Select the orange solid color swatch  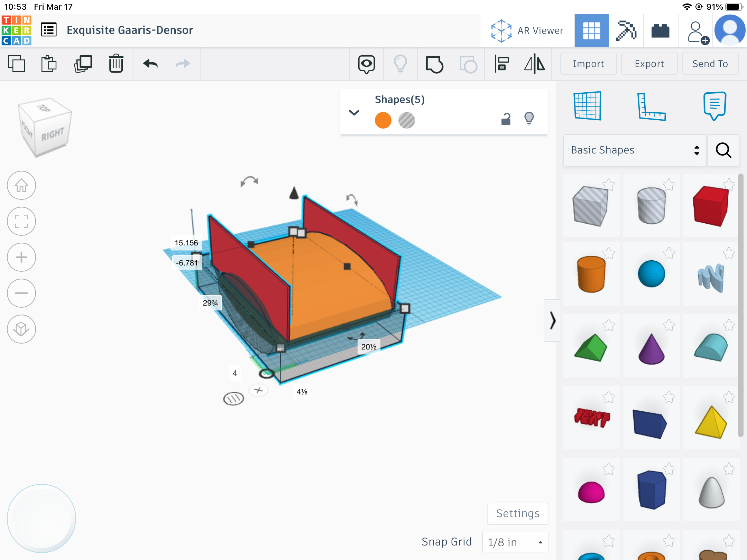pyautogui.click(x=382, y=120)
